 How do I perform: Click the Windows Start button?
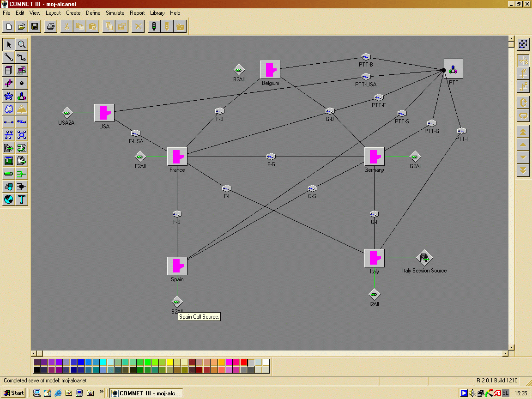tap(14, 393)
